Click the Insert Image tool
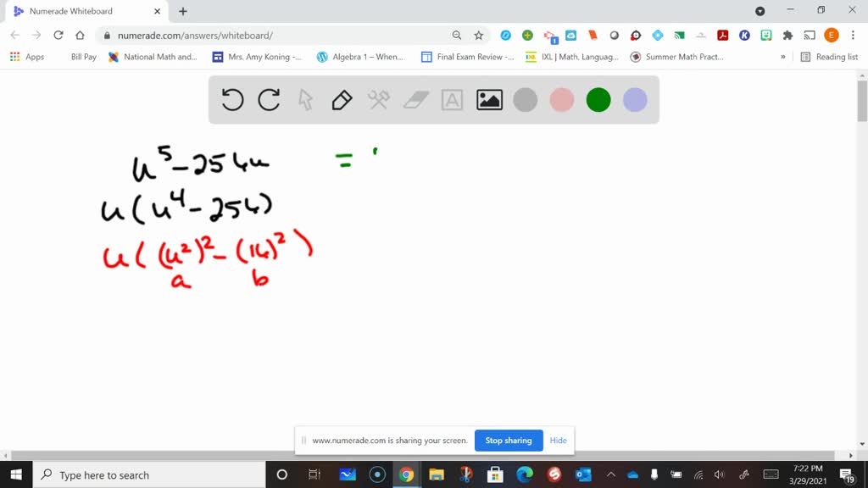The image size is (868, 488). point(489,99)
